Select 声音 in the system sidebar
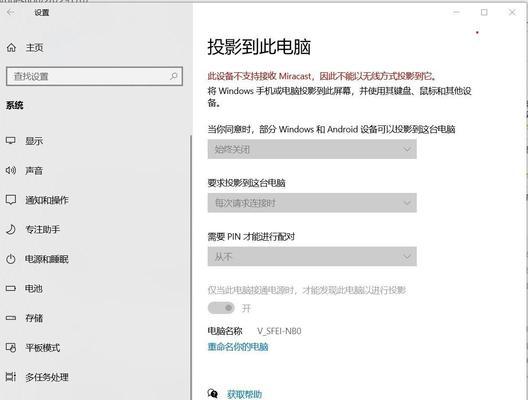The image size is (528, 400). coord(34,170)
